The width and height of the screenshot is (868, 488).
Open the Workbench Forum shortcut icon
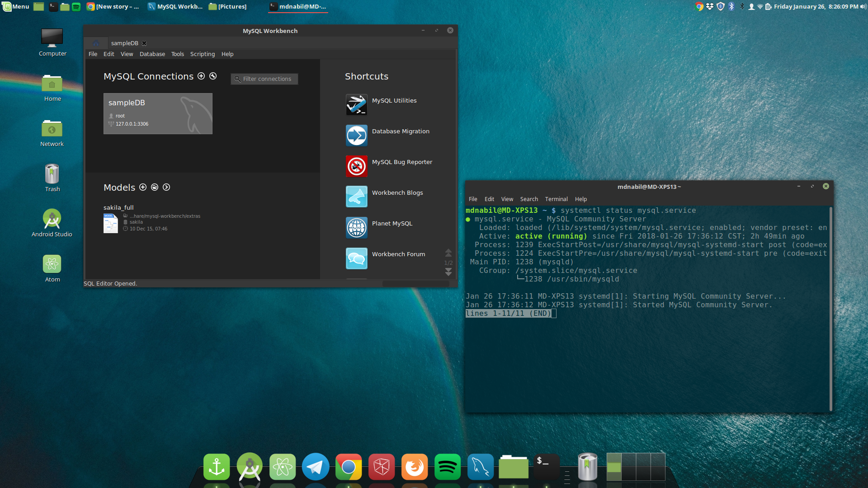357,258
